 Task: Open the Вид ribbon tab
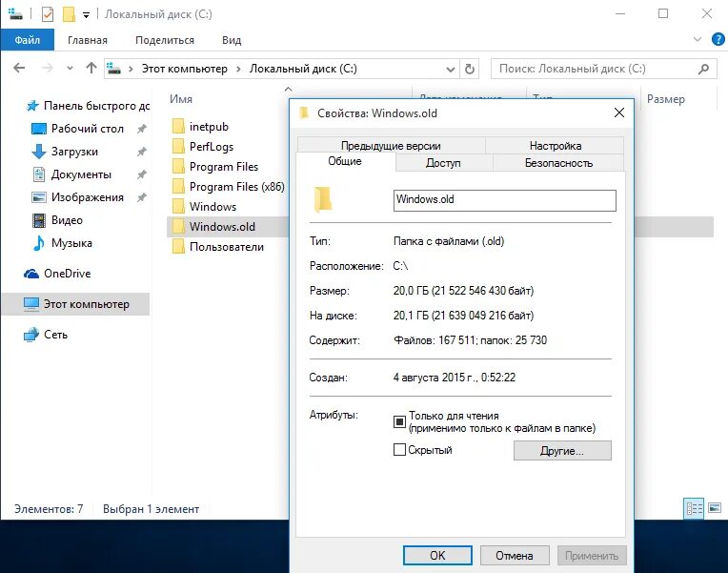(x=232, y=40)
